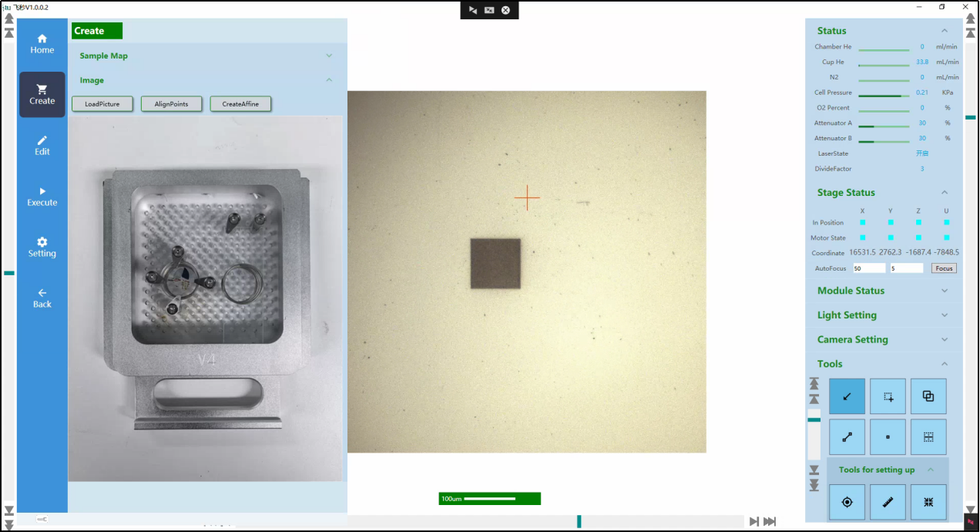The width and height of the screenshot is (980, 532).
Task: Select the dotted grid pattern tool
Action: 928,437
